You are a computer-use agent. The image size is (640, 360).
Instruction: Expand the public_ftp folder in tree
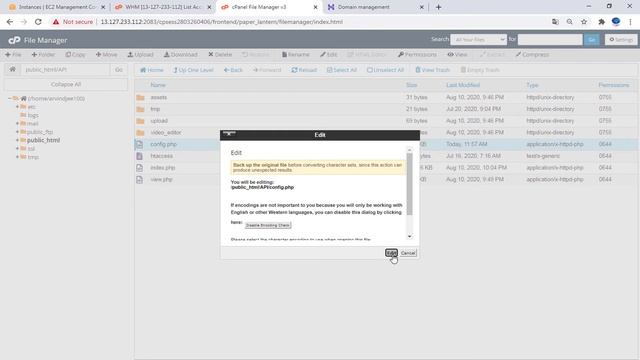[x=17, y=132]
